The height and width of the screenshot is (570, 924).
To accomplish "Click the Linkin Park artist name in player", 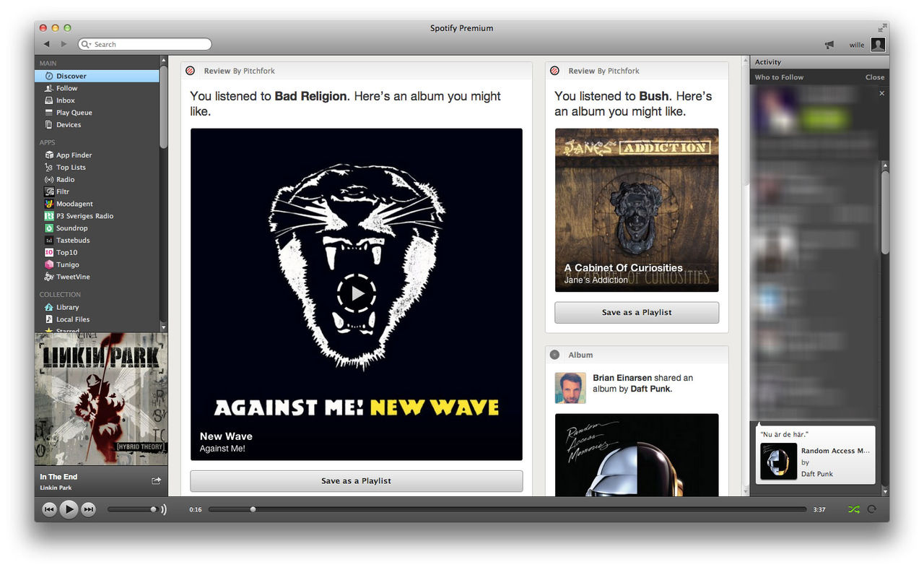I will point(56,488).
